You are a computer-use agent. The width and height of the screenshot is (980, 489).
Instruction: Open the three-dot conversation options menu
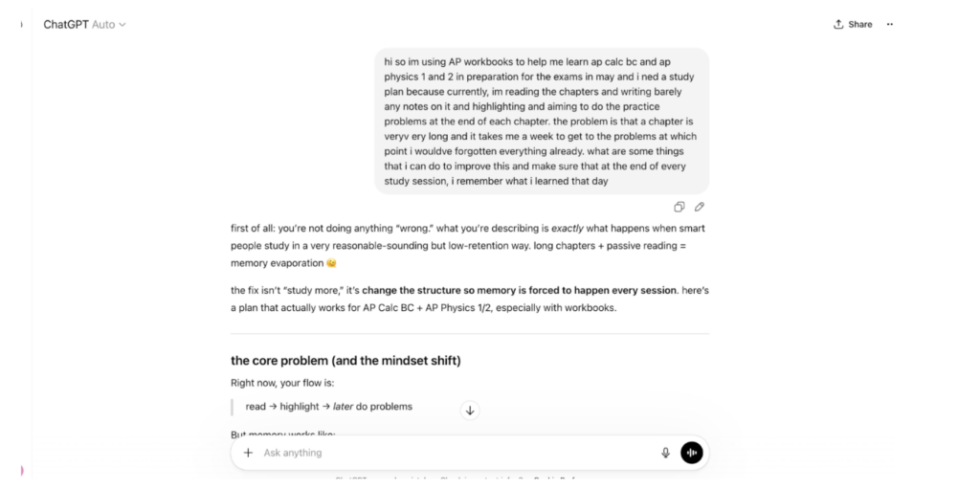click(890, 24)
